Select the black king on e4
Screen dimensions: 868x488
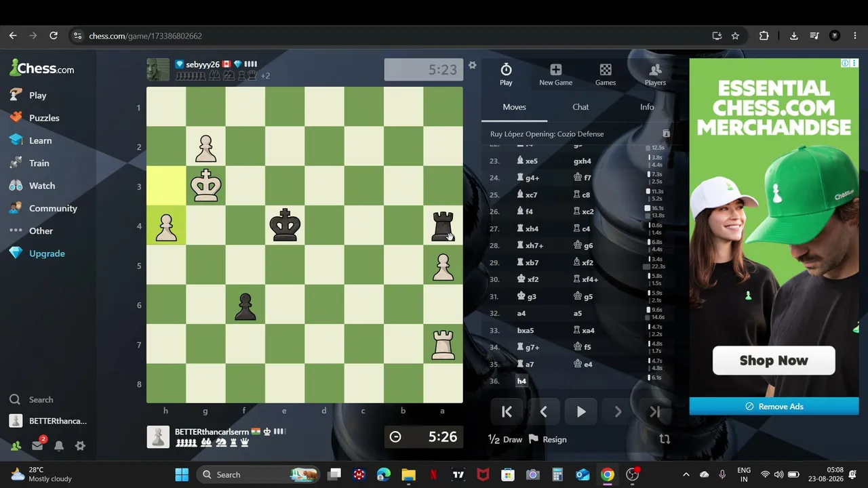(285, 226)
